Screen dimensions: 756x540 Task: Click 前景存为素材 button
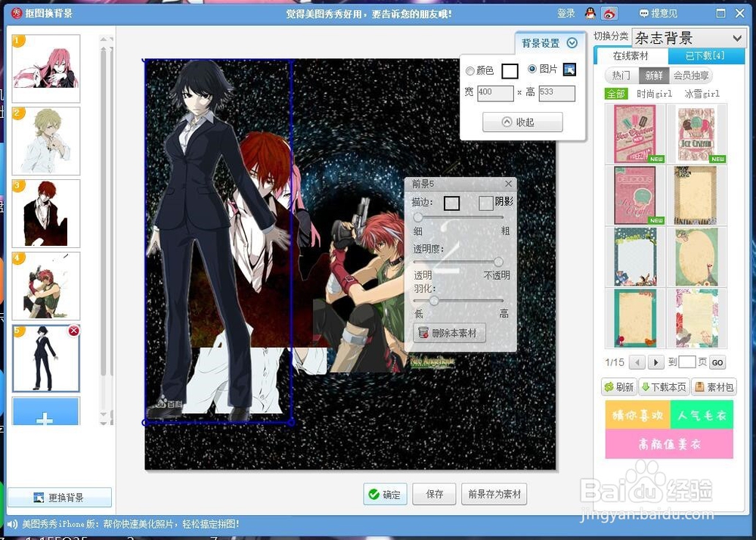point(494,494)
